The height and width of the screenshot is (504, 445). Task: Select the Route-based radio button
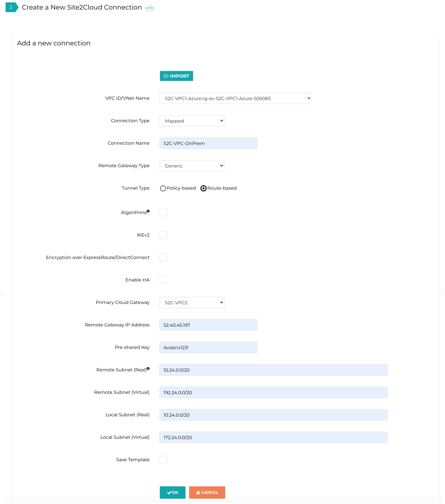pos(203,188)
